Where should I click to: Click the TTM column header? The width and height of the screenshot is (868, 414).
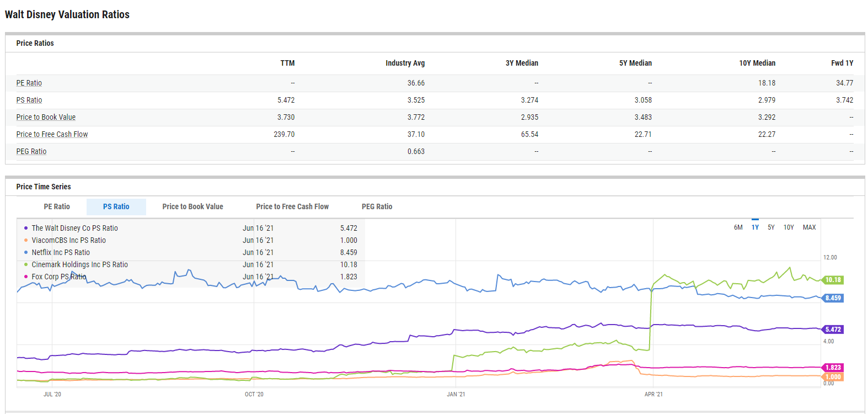287,63
